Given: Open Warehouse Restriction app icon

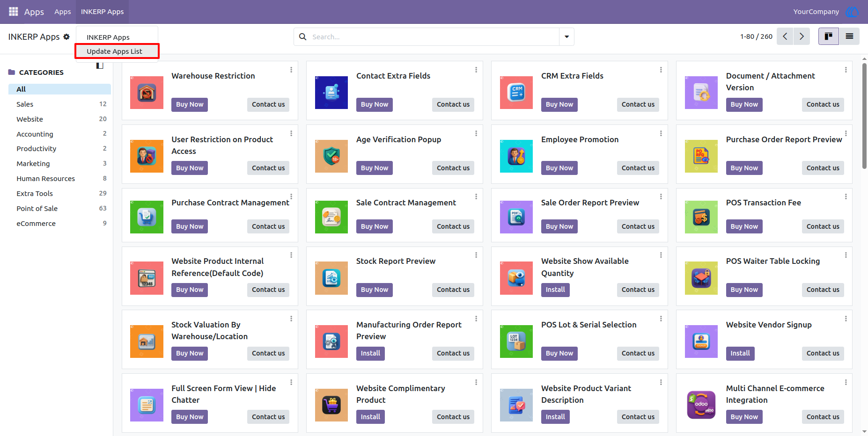Looking at the screenshot, I should coord(147,93).
